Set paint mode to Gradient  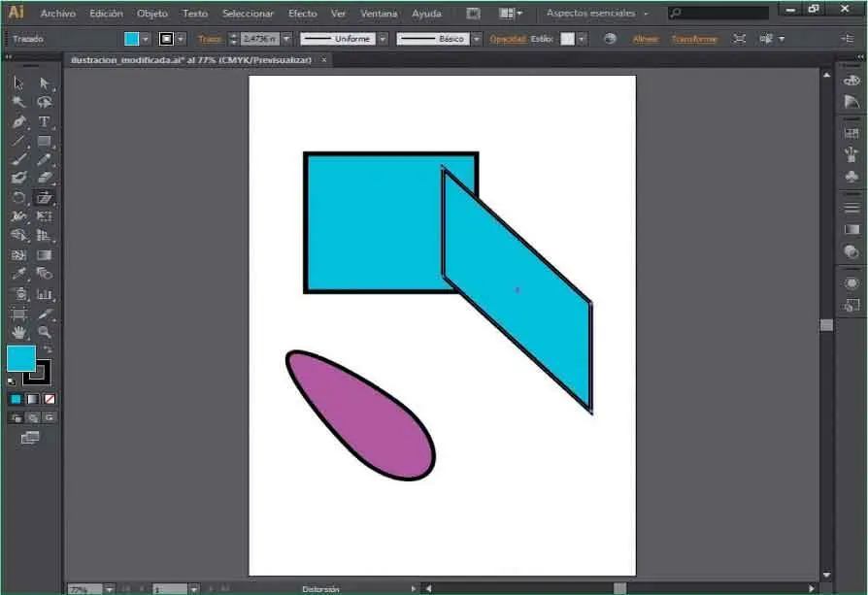[33, 399]
